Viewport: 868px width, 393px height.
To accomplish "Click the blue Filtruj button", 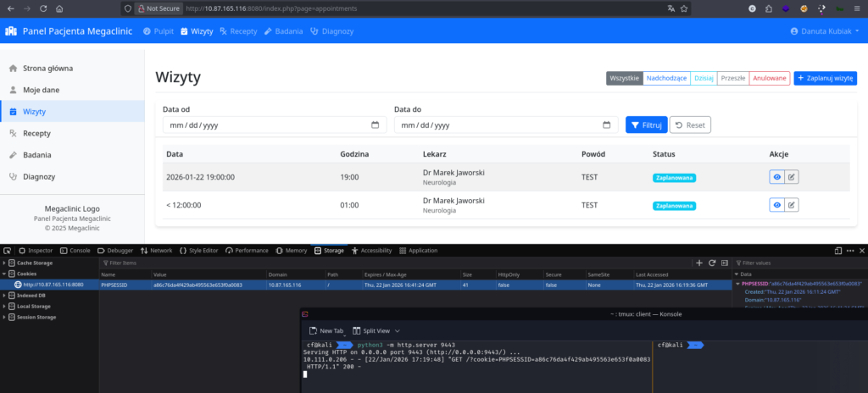I will tap(644, 125).
